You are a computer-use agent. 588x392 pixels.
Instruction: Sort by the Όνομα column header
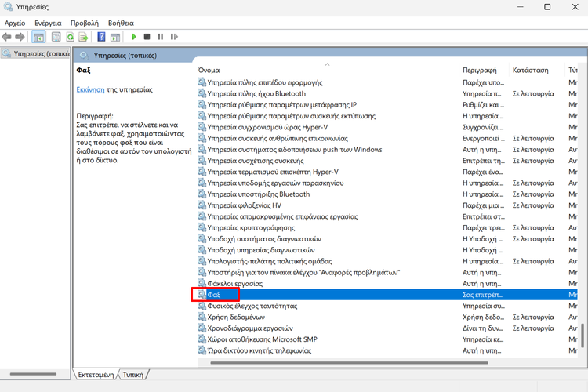tap(209, 70)
